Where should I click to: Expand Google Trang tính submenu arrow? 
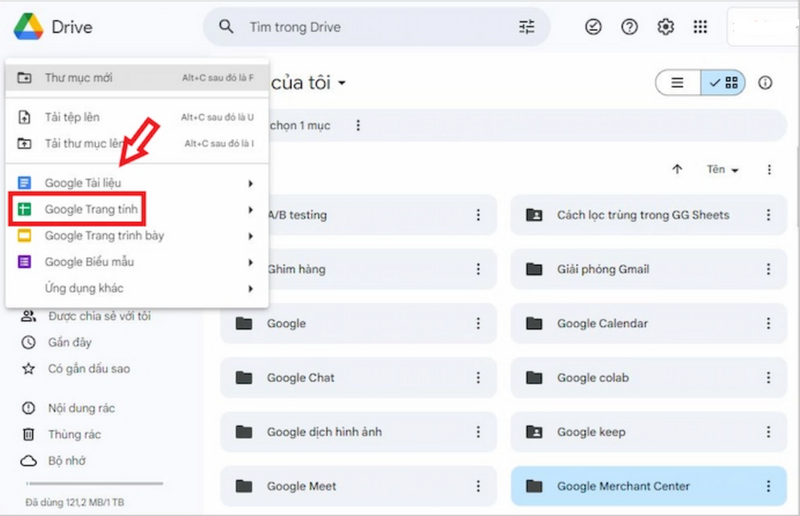coord(251,210)
